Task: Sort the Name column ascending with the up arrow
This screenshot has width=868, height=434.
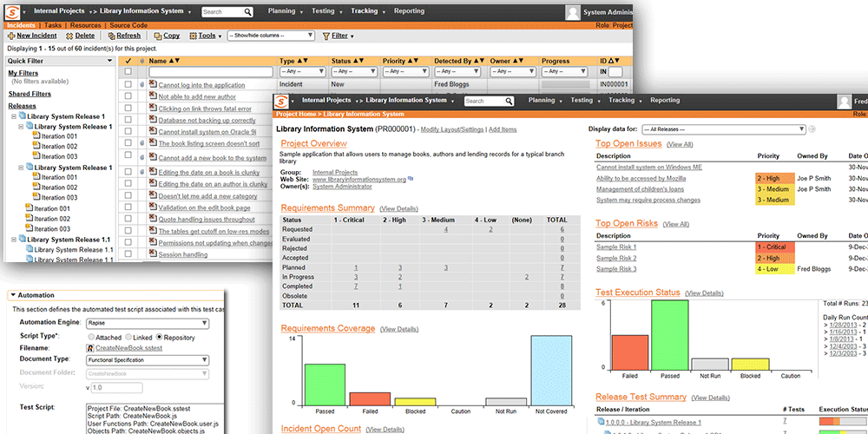Action: coord(171,61)
